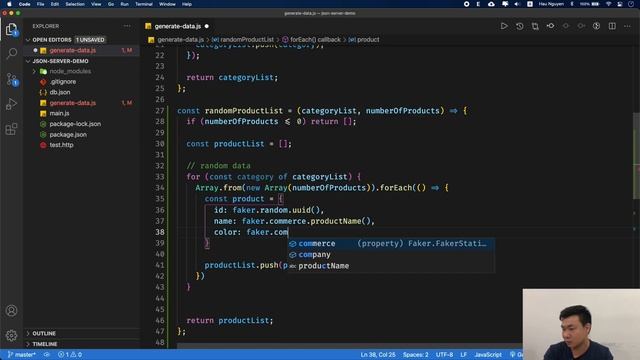Image resolution: width=640 pixels, height=360 pixels.
Task: Open the Search view in activity bar
Action: 11,53
